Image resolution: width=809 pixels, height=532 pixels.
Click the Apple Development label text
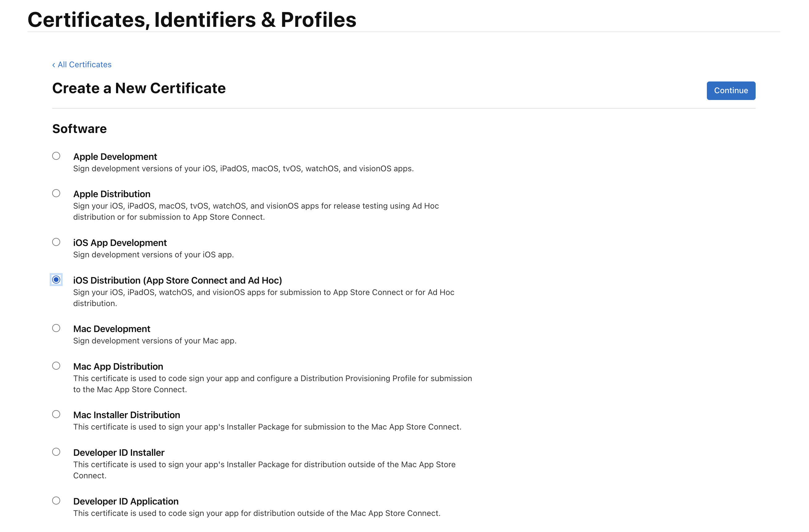point(115,157)
